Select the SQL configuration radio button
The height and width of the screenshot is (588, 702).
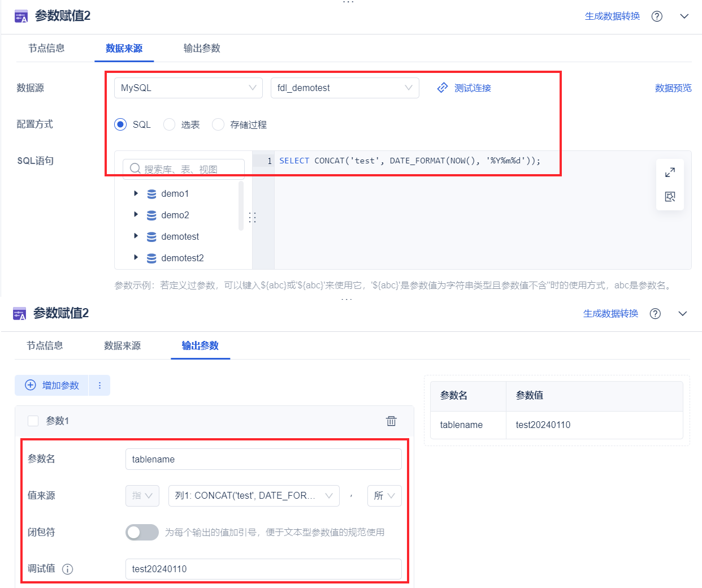[x=120, y=124]
